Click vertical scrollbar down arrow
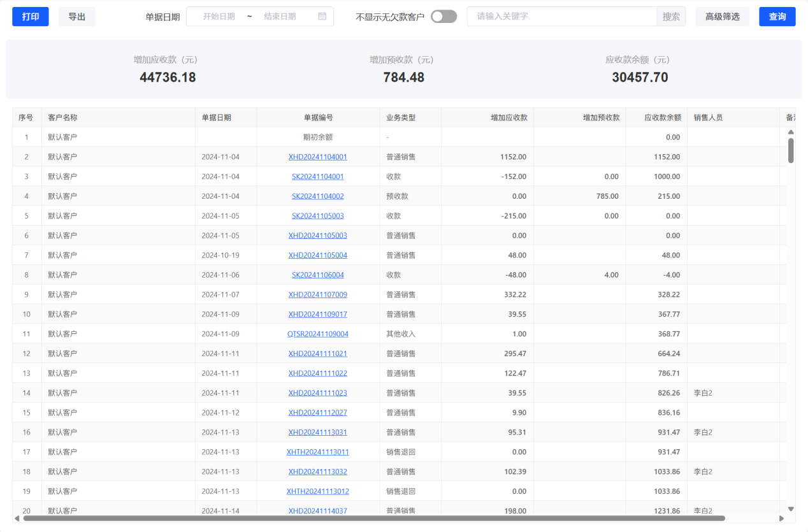Viewport: 808px width, 532px height. click(791, 509)
